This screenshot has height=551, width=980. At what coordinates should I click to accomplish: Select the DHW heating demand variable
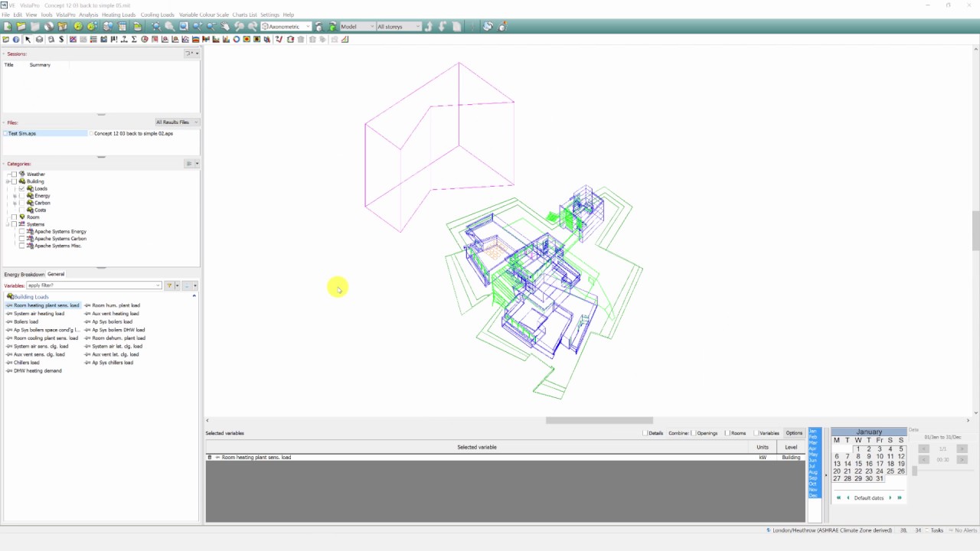point(38,370)
